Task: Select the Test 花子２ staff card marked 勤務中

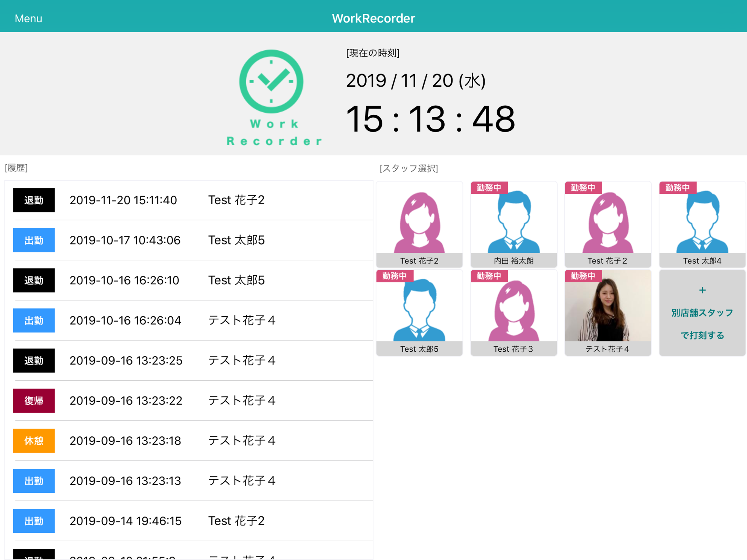Action: coord(608,224)
